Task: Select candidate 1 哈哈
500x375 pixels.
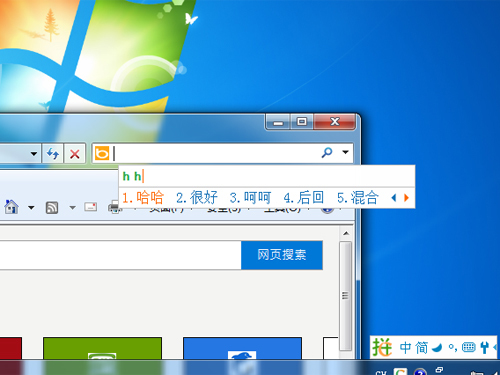Action: pos(143,198)
